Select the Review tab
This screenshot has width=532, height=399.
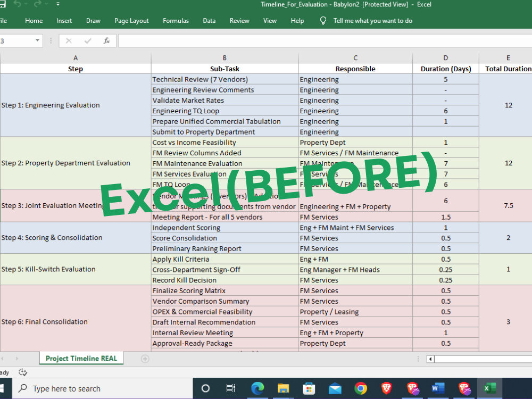point(239,21)
